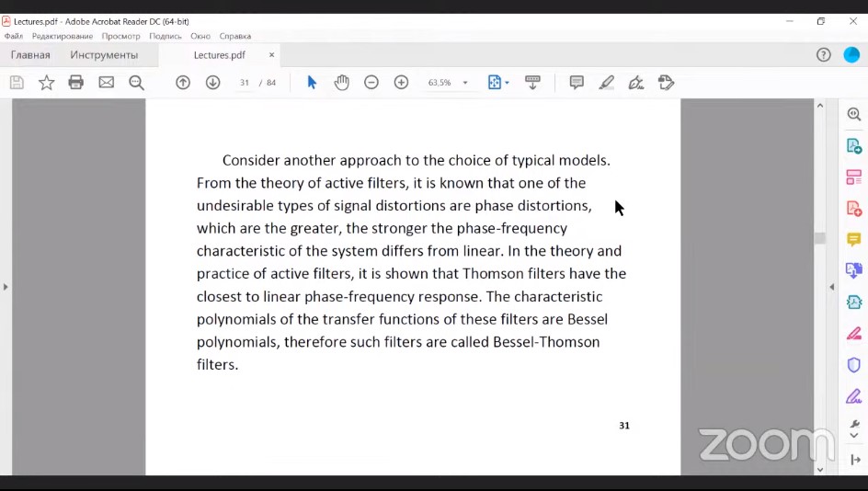The width and height of the screenshot is (868, 491).
Task: Switch to the Главная tab
Action: [30, 55]
